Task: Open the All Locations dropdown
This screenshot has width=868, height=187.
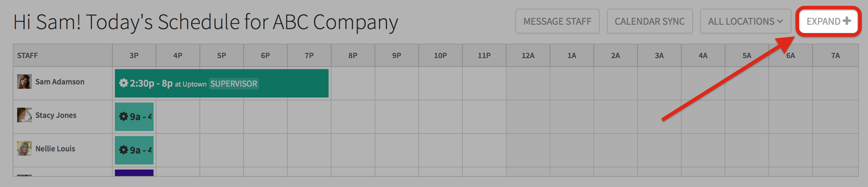Action: pos(745,21)
